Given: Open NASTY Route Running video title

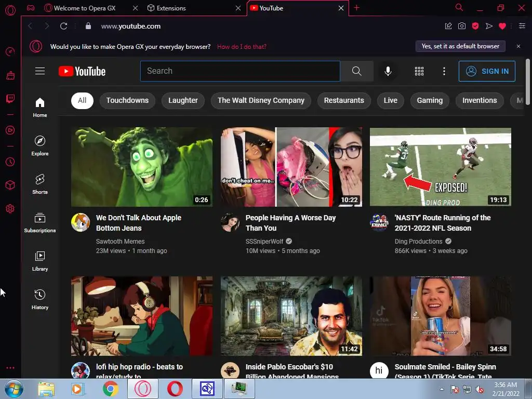Looking at the screenshot, I should click(x=443, y=223).
